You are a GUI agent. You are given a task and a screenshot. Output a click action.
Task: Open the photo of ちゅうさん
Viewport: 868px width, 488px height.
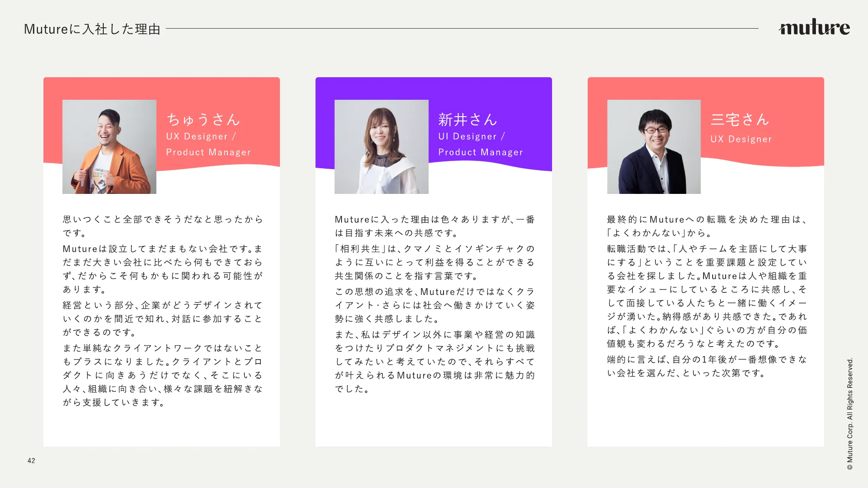[x=109, y=147]
